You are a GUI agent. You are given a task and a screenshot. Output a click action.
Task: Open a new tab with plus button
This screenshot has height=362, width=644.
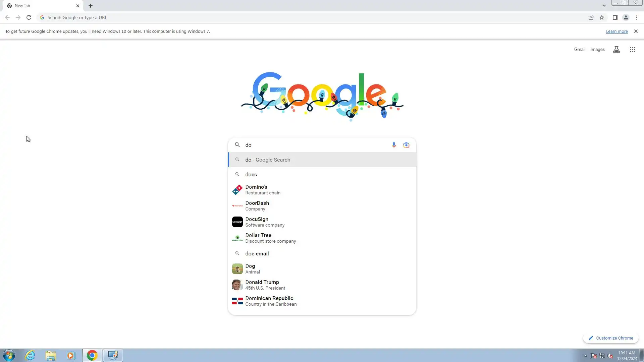tap(91, 6)
